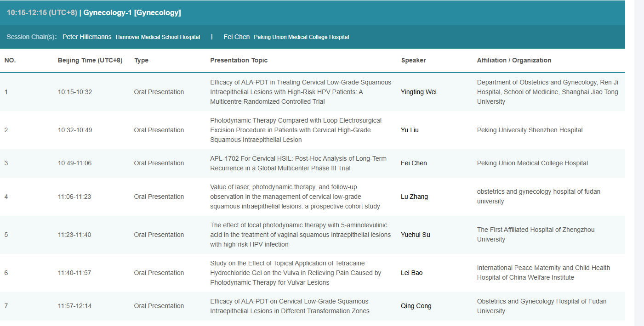Click speaker name Yuehui Su
The height and width of the screenshot is (326, 644).
click(x=416, y=235)
